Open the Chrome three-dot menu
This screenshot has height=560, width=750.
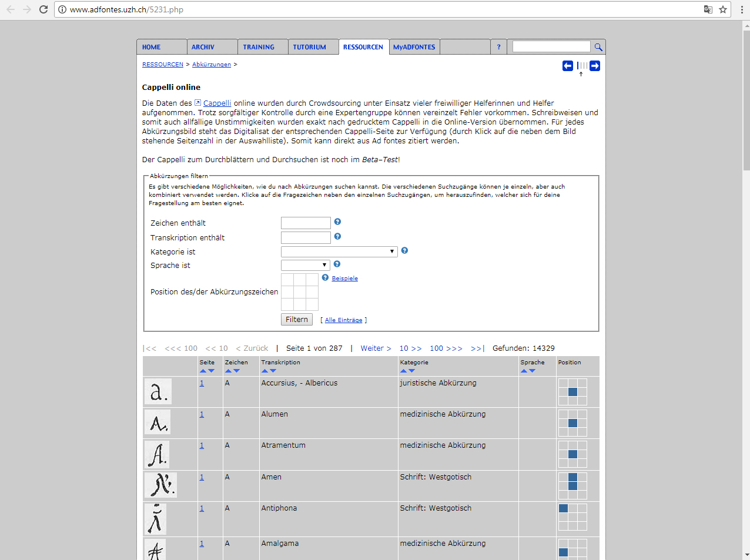(742, 9)
